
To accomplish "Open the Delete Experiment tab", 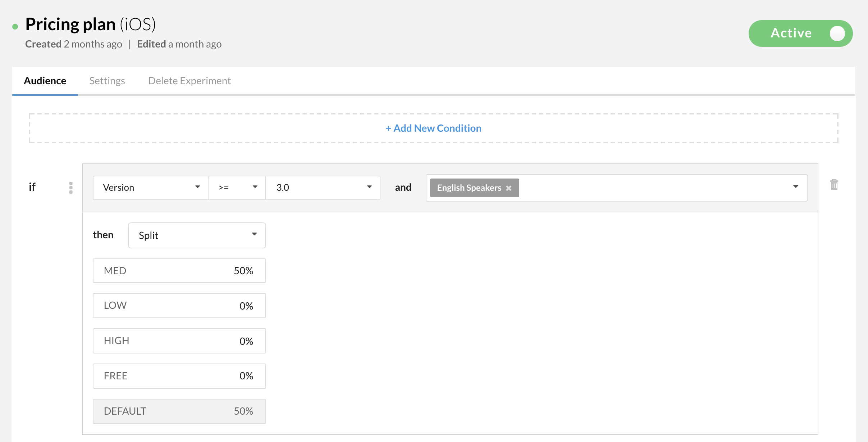I will (x=189, y=81).
